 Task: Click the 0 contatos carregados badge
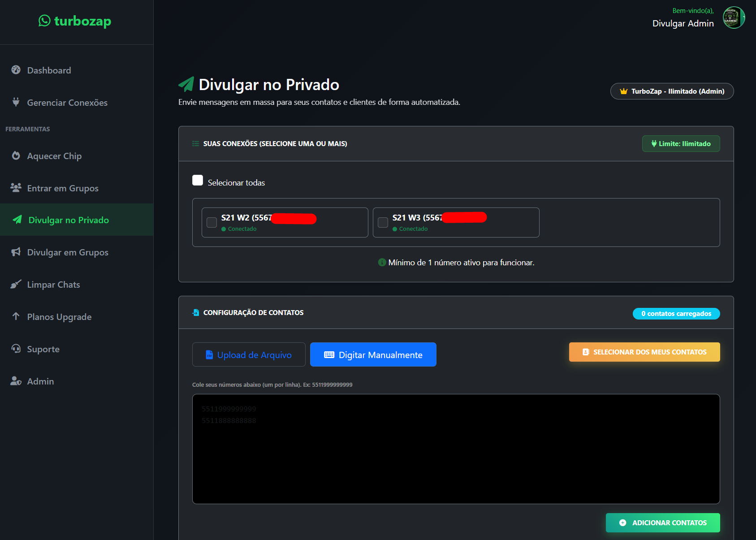click(x=676, y=314)
